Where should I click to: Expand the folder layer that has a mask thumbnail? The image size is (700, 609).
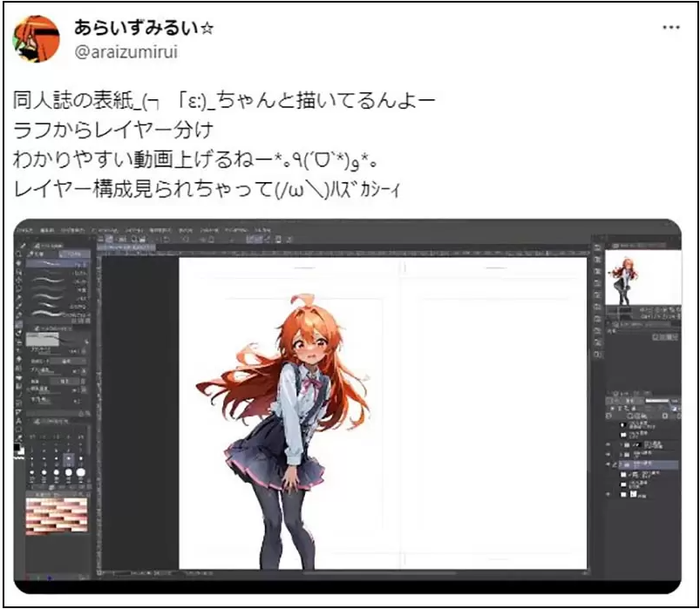pyautogui.click(x=621, y=445)
